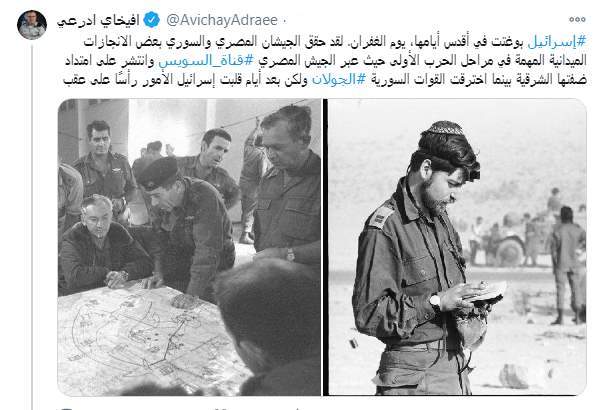Open the tweet's three-dot more options menu

[x=577, y=19]
